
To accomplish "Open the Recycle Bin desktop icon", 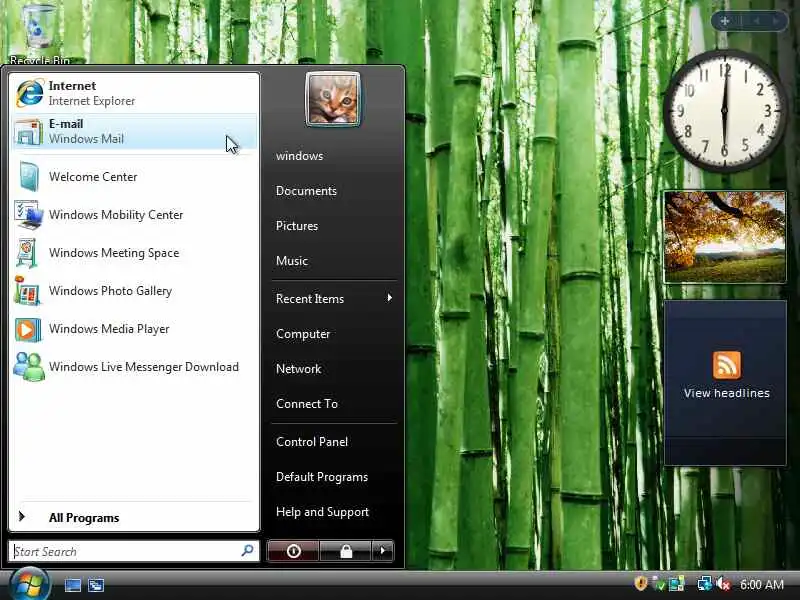I will coord(39,35).
